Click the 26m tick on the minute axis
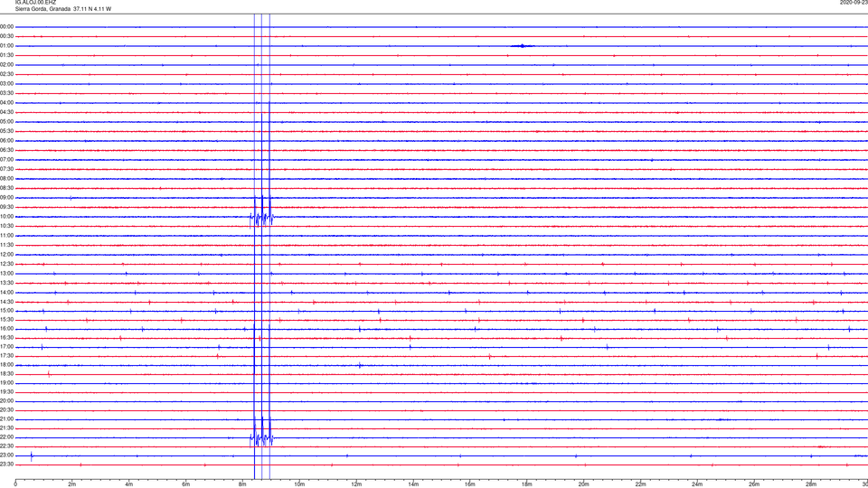868x488 pixels. point(754,484)
